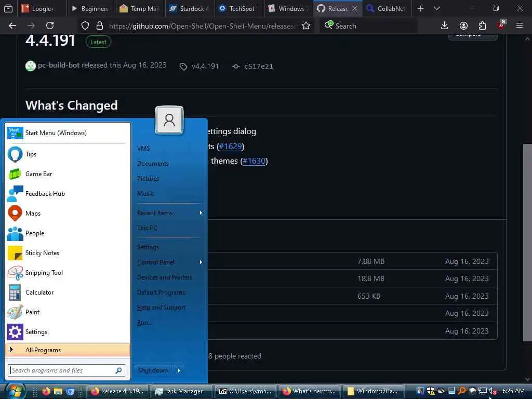Open the Firefox downloads panel
This screenshot has width=532, height=399.
click(445, 26)
